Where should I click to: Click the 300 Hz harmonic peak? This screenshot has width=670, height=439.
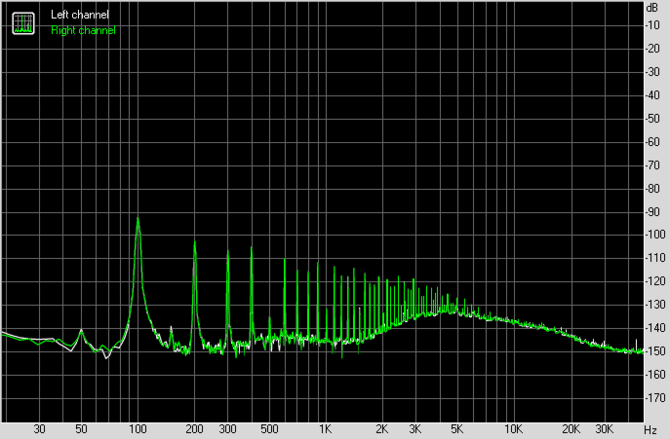tap(228, 251)
